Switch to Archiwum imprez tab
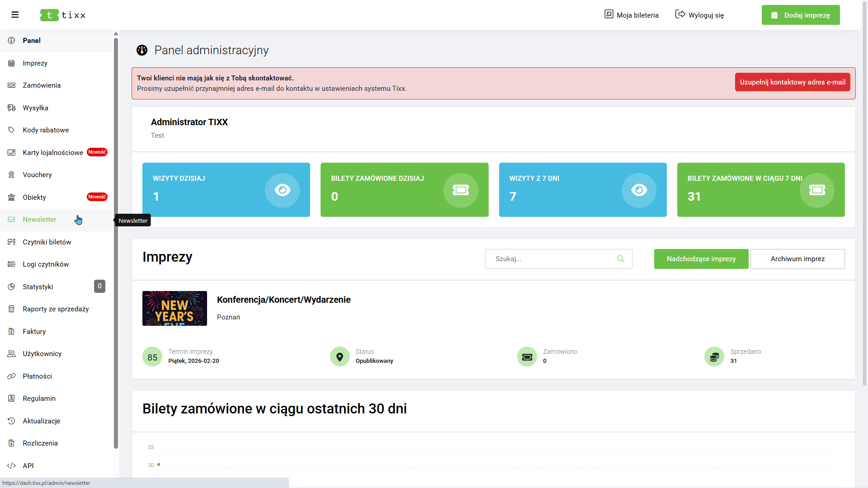The height and width of the screenshot is (488, 868). pos(797,259)
